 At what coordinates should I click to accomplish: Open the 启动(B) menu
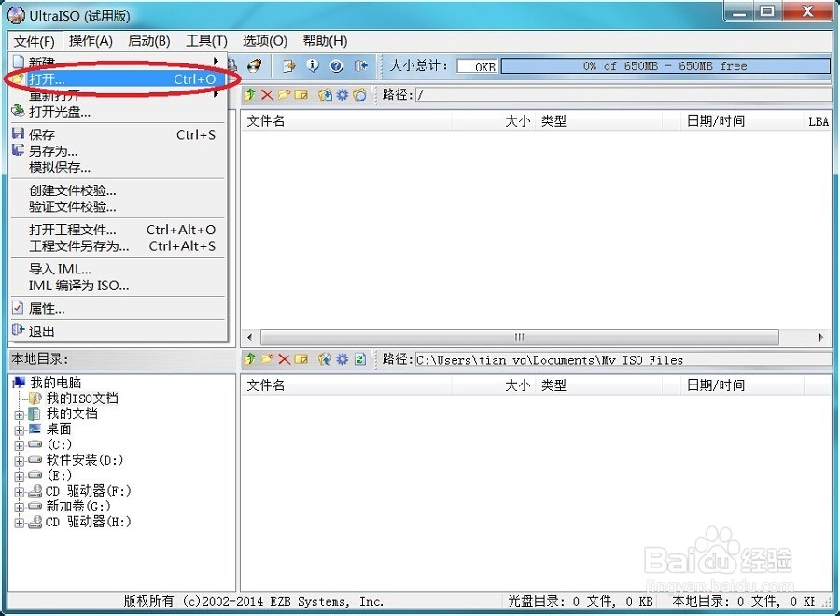click(149, 41)
